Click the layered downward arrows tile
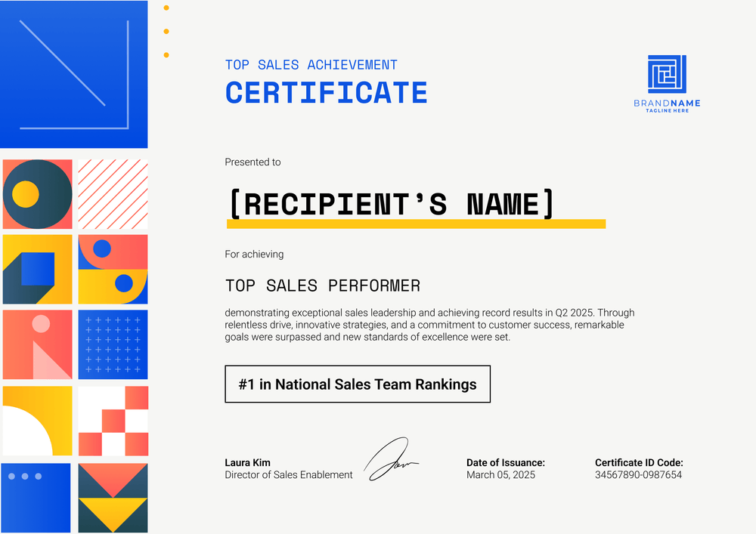This screenshot has height=534, width=756. click(113, 496)
